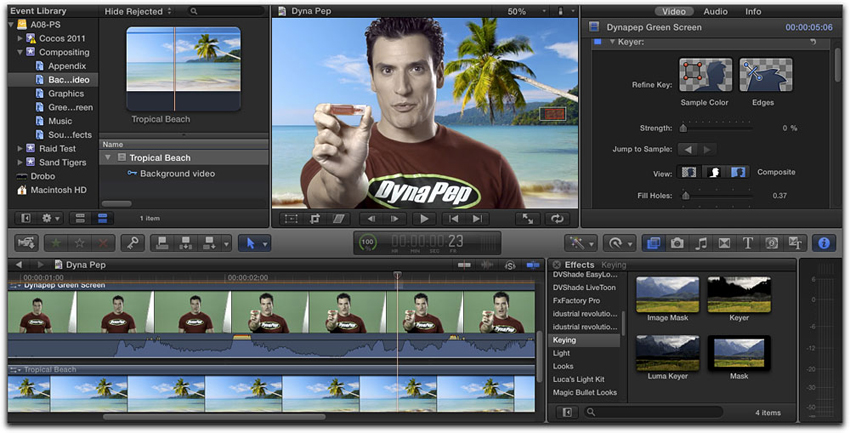Collapse the Tropical Beach row in the list
The image size is (850, 433).
[x=108, y=158]
